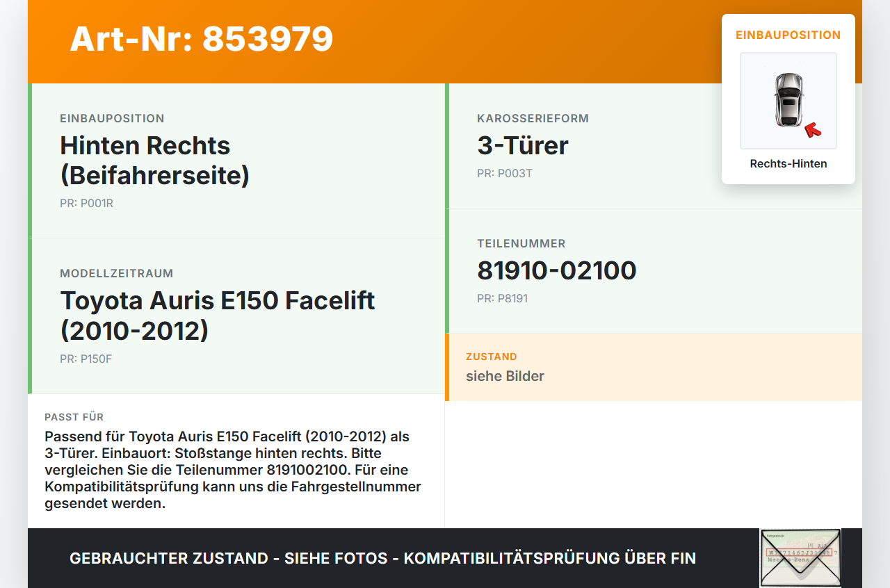Click the Art-Nr: 853979 heading

pos(202,39)
